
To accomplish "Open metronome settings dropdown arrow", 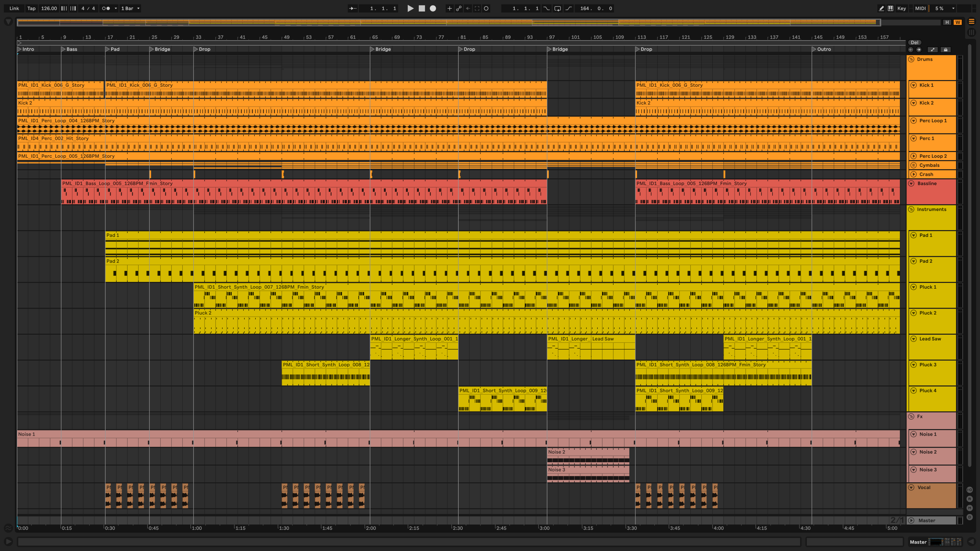I will click(x=116, y=8).
